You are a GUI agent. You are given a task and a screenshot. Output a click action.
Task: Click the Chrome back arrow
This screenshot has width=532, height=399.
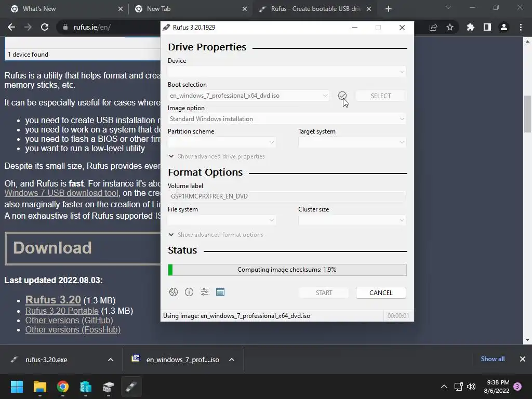point(11,27)
